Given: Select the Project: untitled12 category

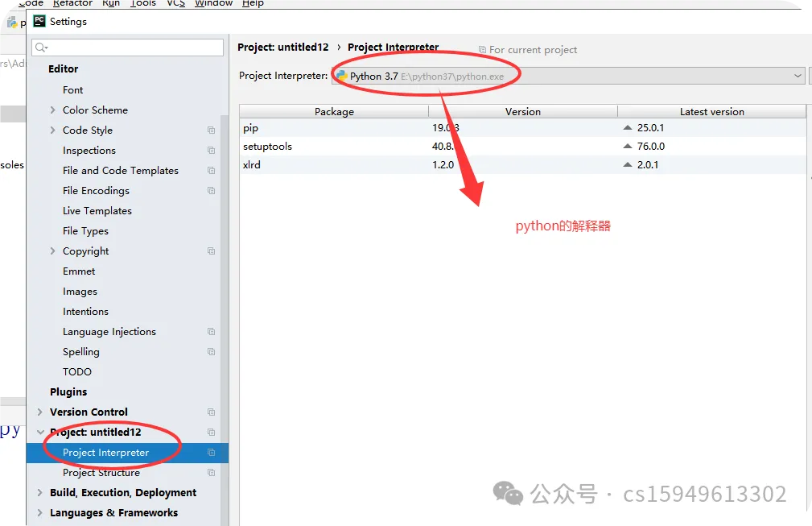Looking at the screenshot, I should (x=95, y=433).
